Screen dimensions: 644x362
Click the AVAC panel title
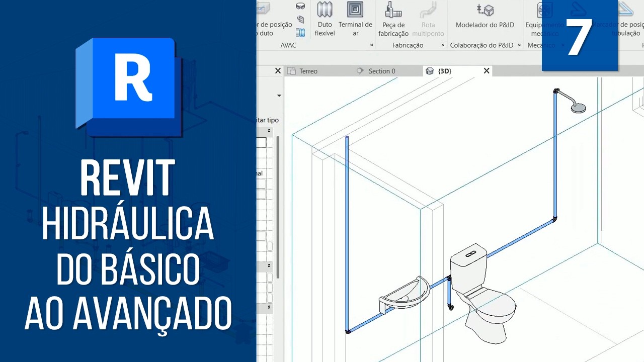click(x=288, y=45)
